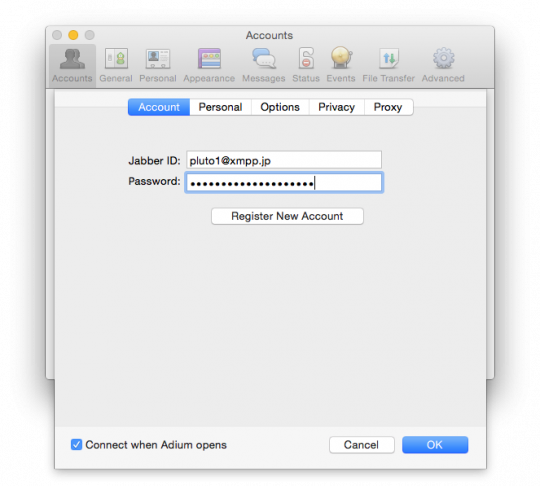This screenshot has width=540, height=486.
Task: Click the Register New Account button
Action: 287,216
